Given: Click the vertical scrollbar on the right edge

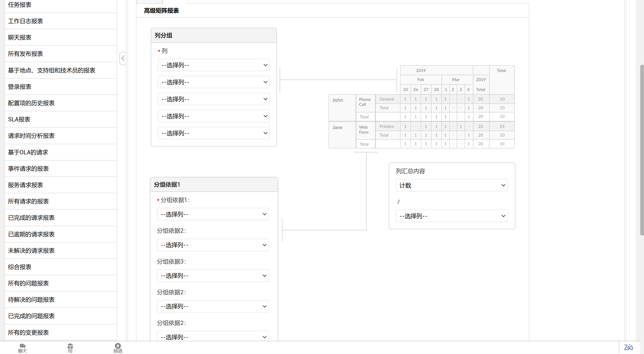Looking at the screenshot, I should click(642, 150).
